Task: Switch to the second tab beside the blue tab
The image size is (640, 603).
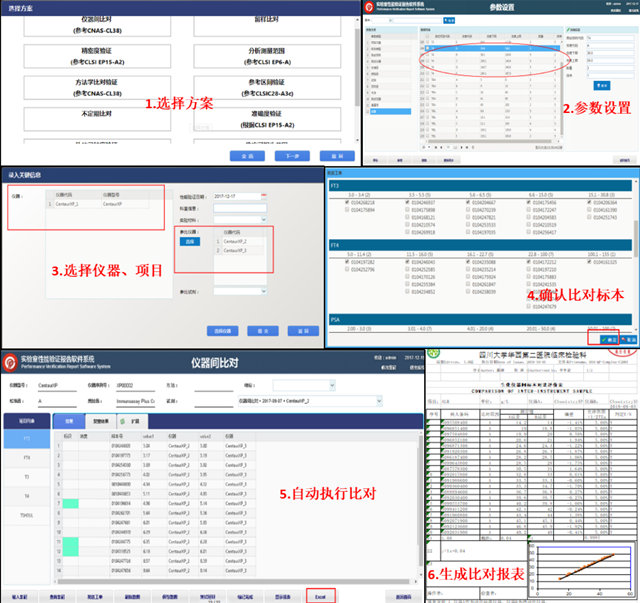Action: [x=100, y=421]
